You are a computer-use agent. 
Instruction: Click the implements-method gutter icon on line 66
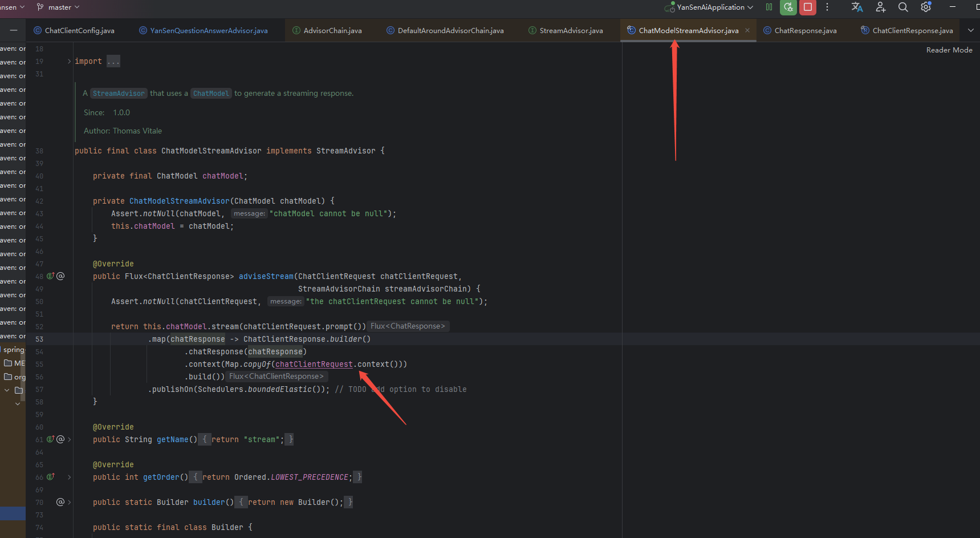coord(50,477)
